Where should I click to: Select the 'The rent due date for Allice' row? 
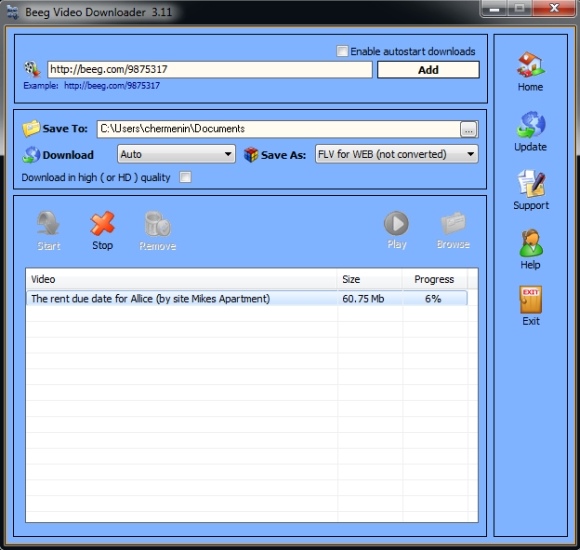[247, 298]
